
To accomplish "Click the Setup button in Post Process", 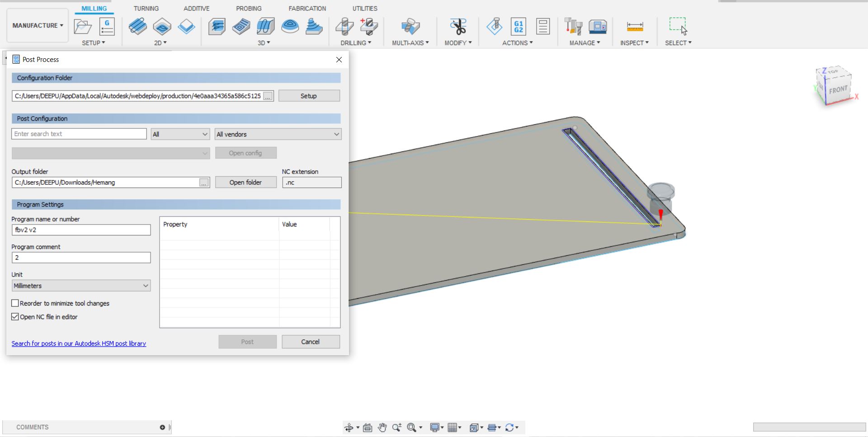I will [309, 96].
